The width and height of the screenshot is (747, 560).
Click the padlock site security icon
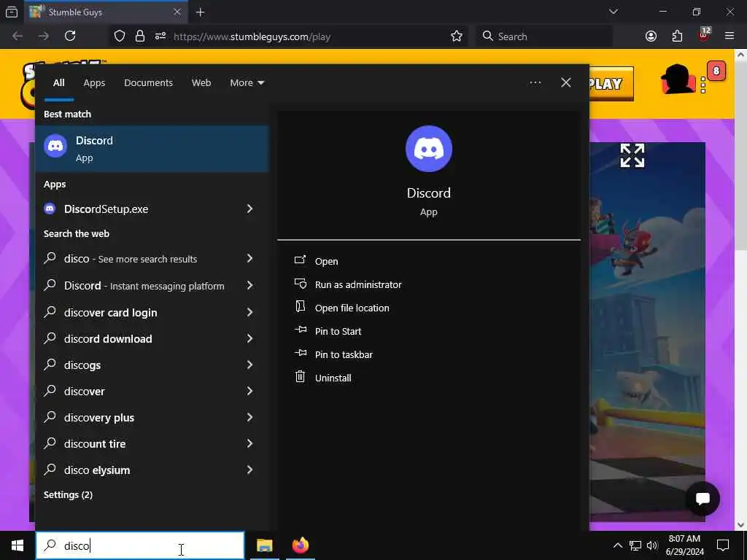[x=139, y=36]
